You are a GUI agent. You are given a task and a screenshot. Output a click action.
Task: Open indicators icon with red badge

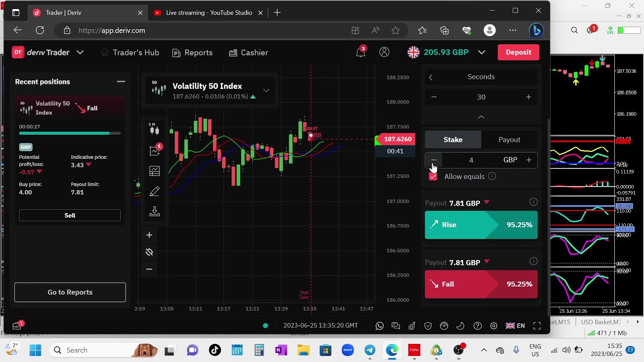pos(155,150)
